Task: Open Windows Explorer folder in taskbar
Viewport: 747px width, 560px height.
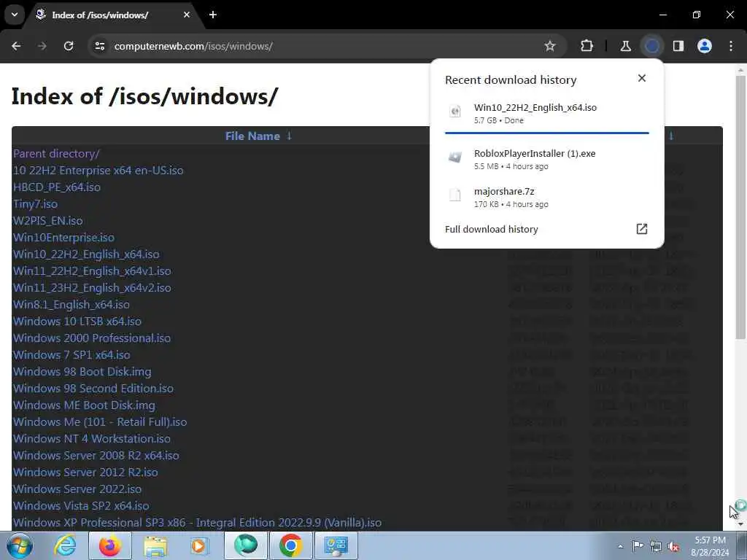Action: click(155, 545)
